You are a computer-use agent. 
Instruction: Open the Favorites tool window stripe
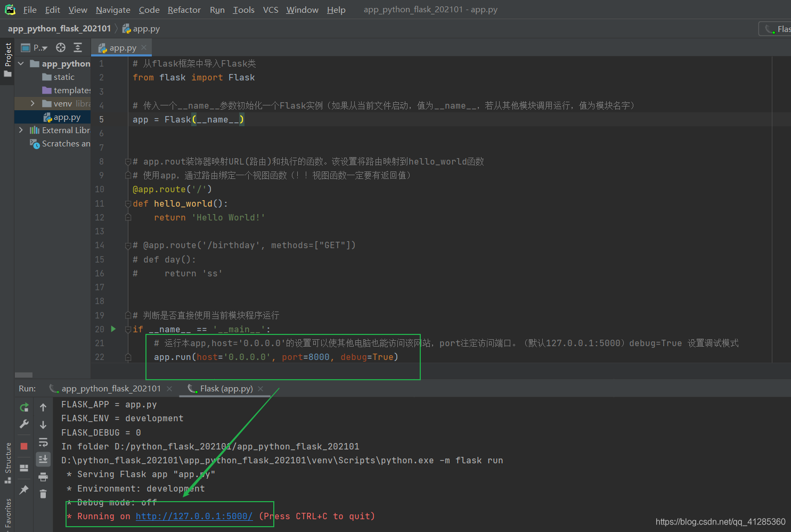pyautogui.click(x=7, y=514)
